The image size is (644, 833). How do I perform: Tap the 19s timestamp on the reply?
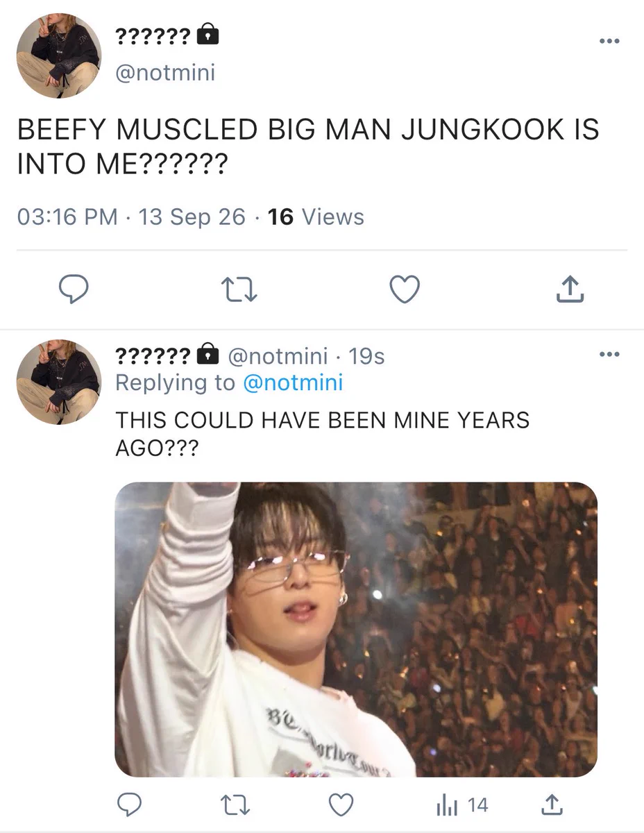click(366, 356)
